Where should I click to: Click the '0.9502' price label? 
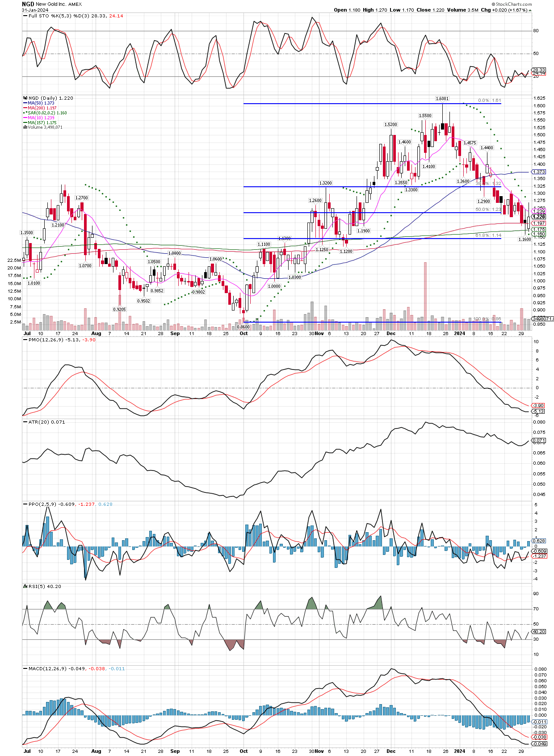click(143, 301)
